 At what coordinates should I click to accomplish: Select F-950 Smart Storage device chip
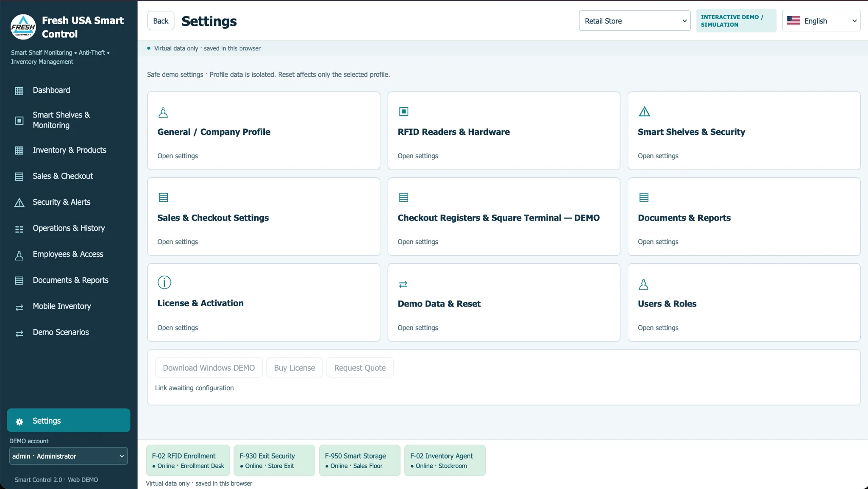359,461
